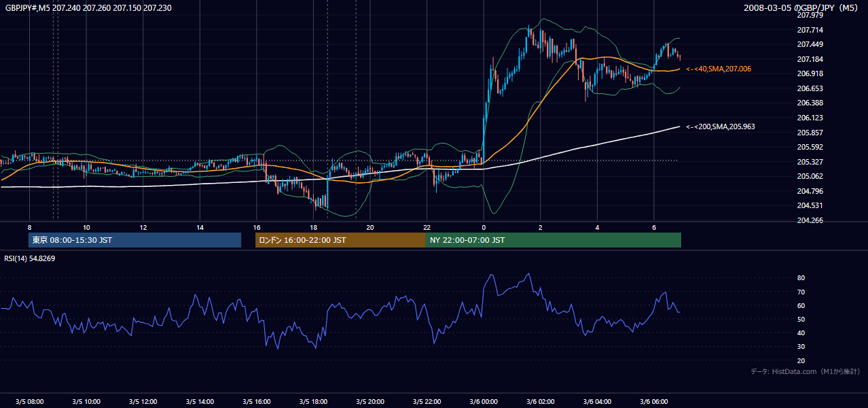Click the 3/5 22:00 time axis label
This screenshot has height=408, width=868.
click(x=427, y=402)
